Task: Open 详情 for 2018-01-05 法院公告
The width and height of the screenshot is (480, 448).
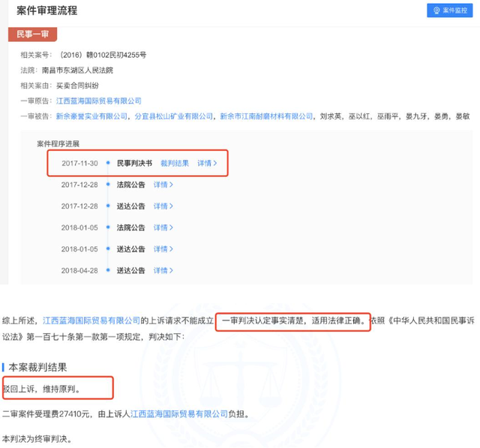Action: (163, 227)
